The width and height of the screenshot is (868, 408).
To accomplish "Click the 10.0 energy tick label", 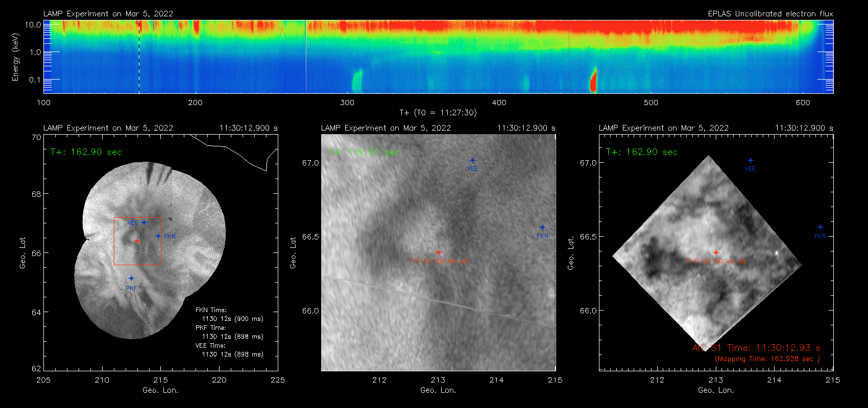I will pos(33,24).
